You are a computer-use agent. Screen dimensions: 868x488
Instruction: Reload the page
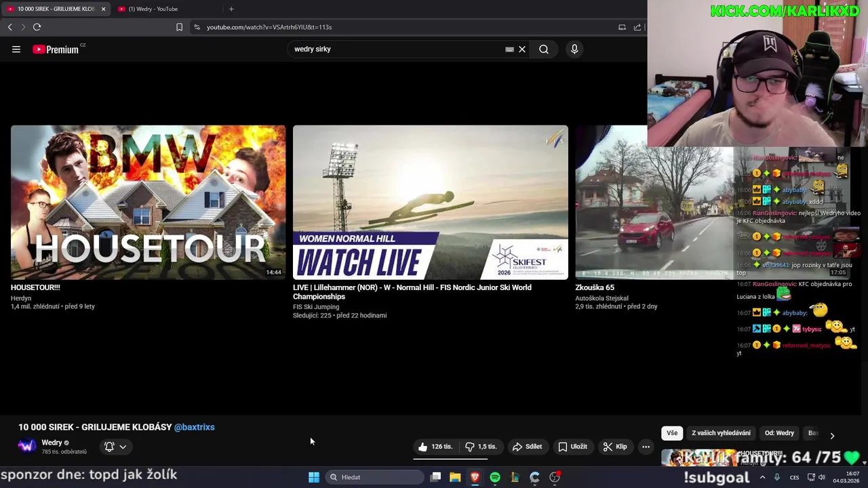click(x=37, y=27)
